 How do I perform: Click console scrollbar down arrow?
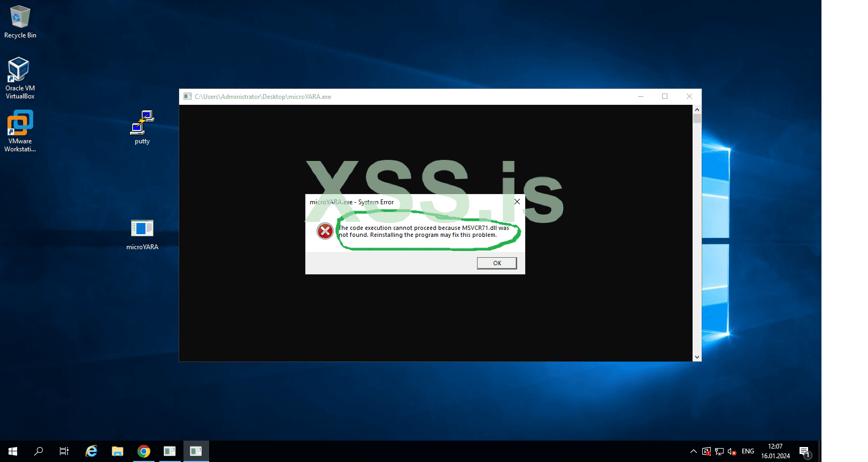(697, 357)
